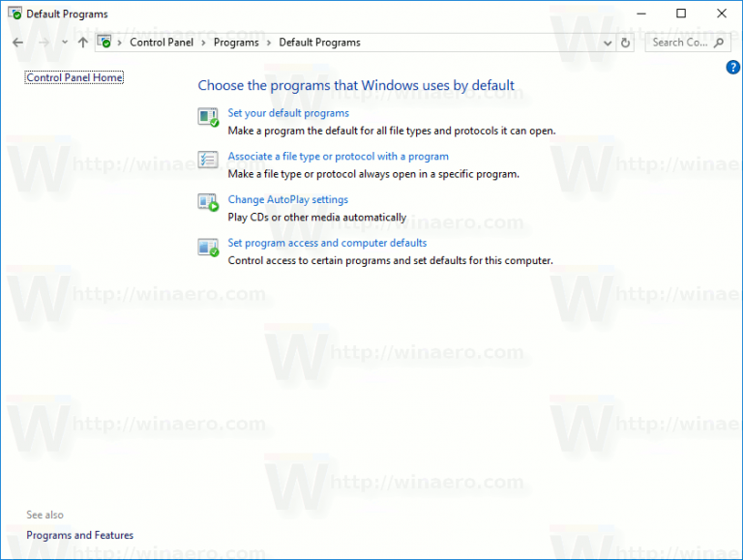Go up one level with Up arrow
743x560 pixels.
(x=82, y=43)
